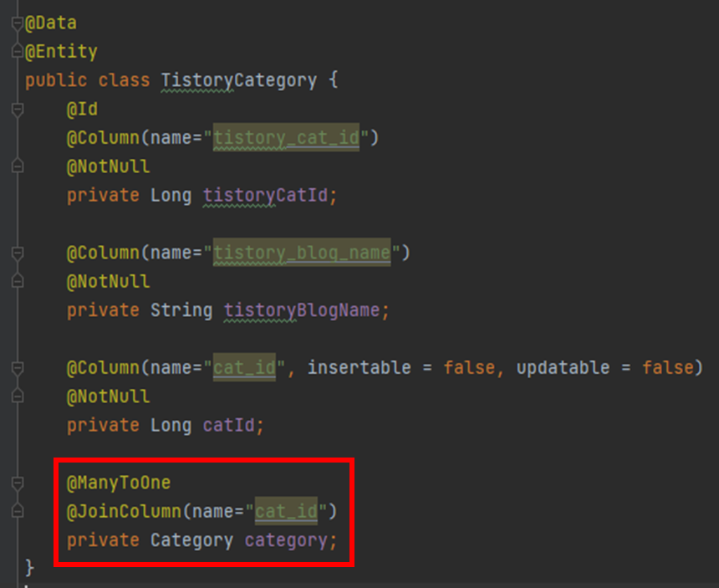This screenshot has height=588, width=719.
Task: Toggle fold marker beside third @NotNull
Action: coord(18,396)
